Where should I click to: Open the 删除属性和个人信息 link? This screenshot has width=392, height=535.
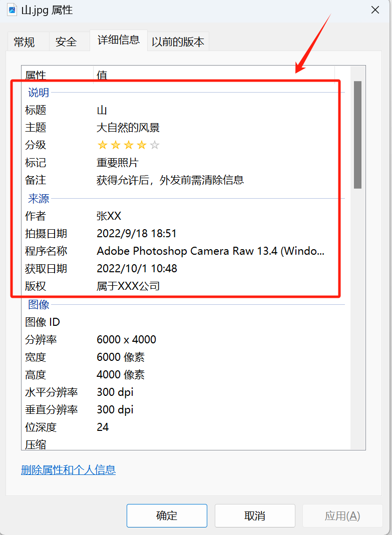pyautogui.click(x=68, y=470)
